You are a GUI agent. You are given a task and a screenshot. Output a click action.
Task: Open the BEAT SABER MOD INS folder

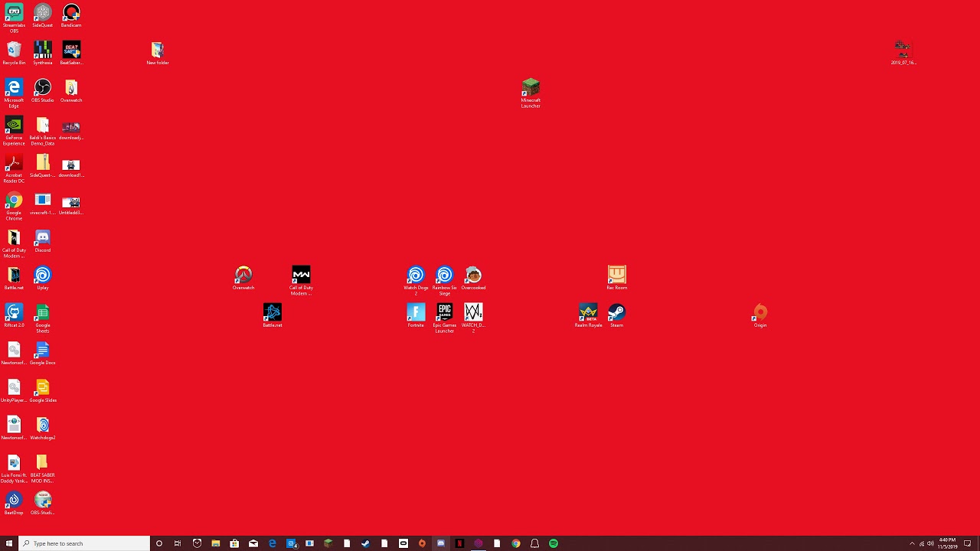pyautogui.click(x=43, y=468)
